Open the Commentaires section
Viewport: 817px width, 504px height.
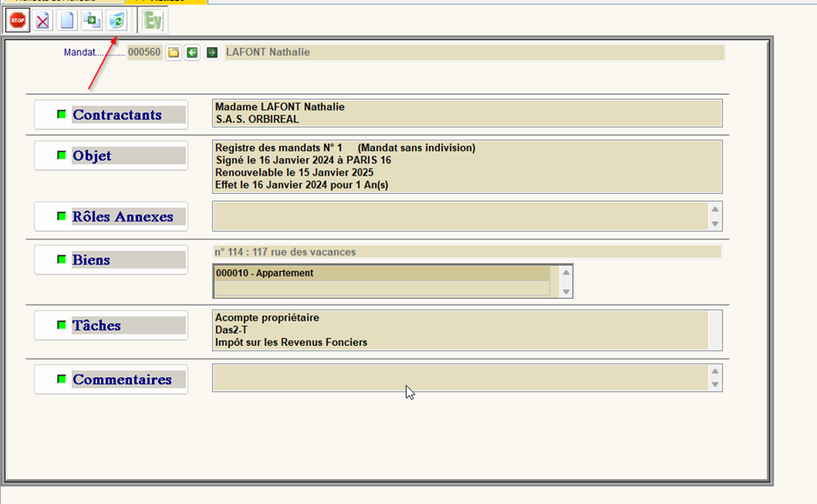point(111,380)
